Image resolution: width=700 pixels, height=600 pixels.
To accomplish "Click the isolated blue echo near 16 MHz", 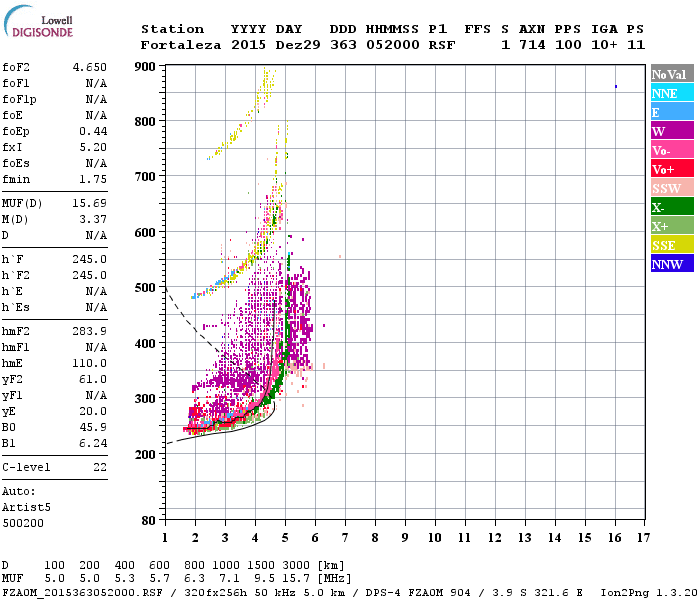I will tap(616, 87).
